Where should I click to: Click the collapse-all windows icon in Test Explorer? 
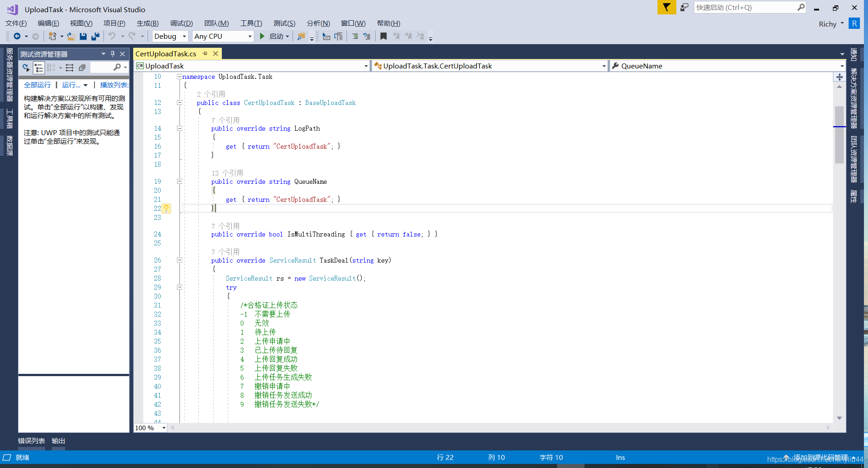[82, 68]
